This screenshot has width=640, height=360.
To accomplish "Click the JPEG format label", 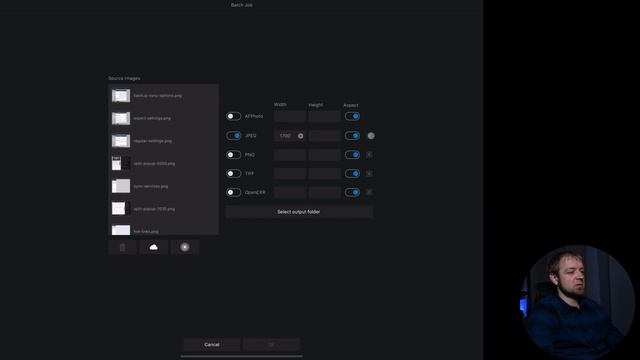I will coord(251,136).
